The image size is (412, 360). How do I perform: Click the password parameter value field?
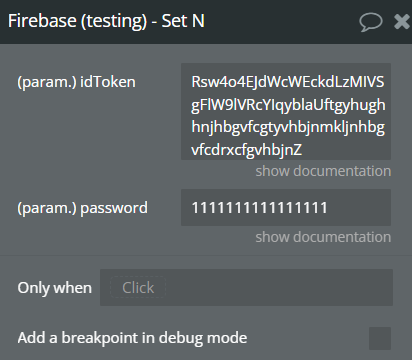(x=286, y=207)
